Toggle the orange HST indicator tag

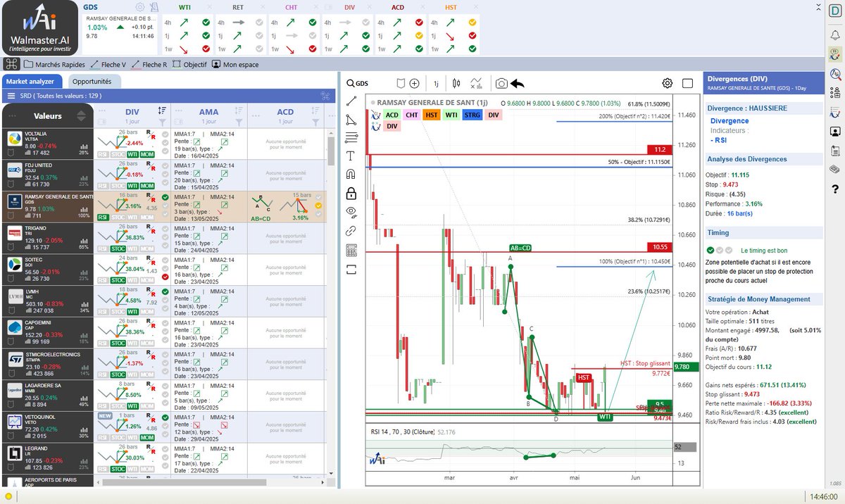click(x=432, y=115)
